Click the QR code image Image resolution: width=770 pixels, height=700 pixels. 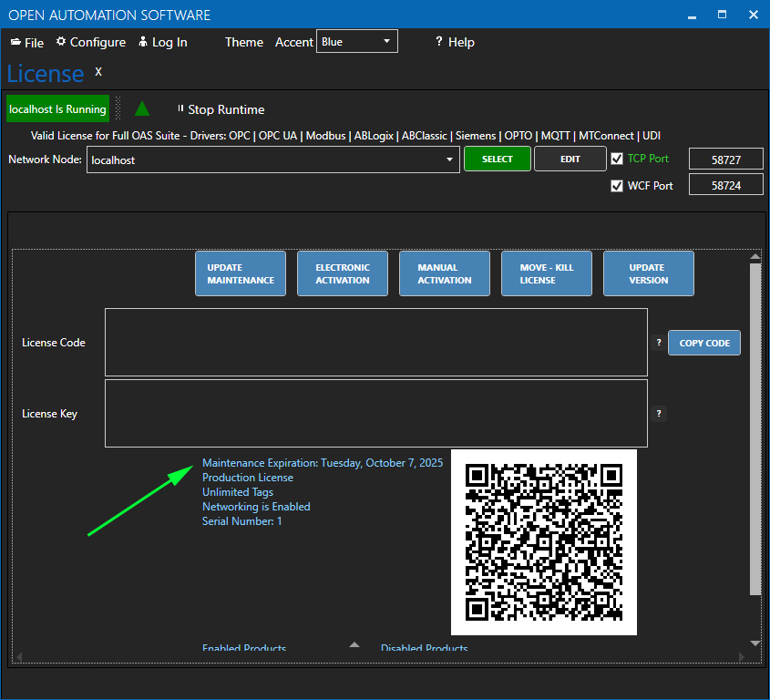click(x=543, y=541)
